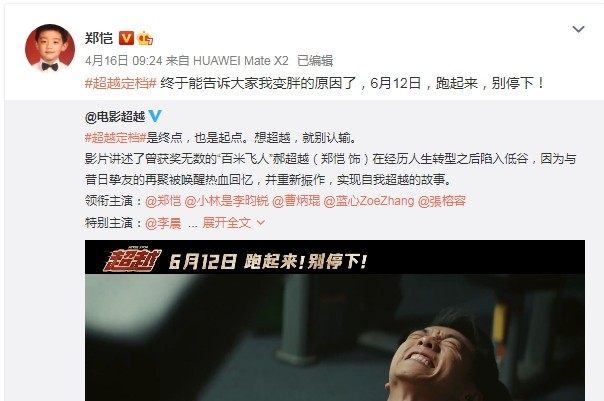This screenshot has width=604, height=401.
Task: Open the @电影超越 account link
Action: [x=115, y=116]
